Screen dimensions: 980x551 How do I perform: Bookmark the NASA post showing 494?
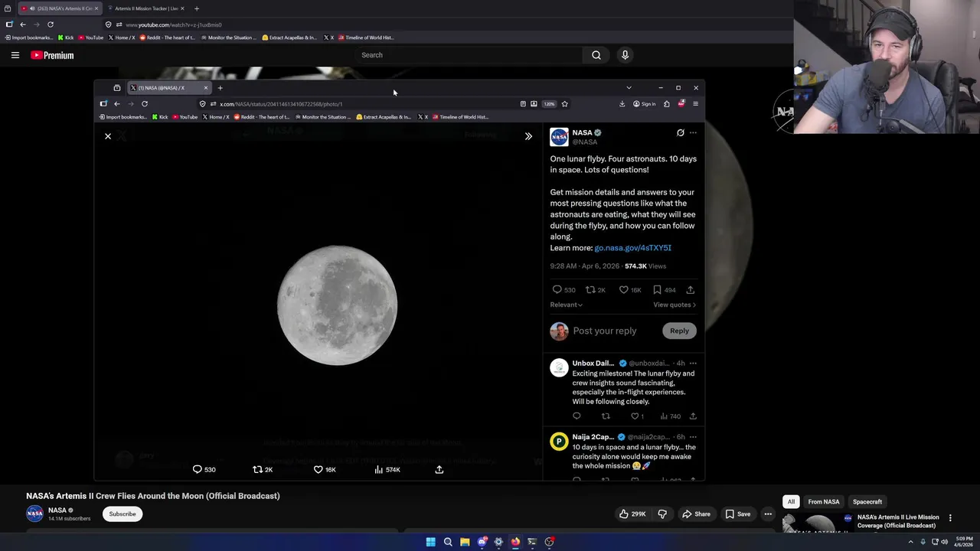[657, 290]
